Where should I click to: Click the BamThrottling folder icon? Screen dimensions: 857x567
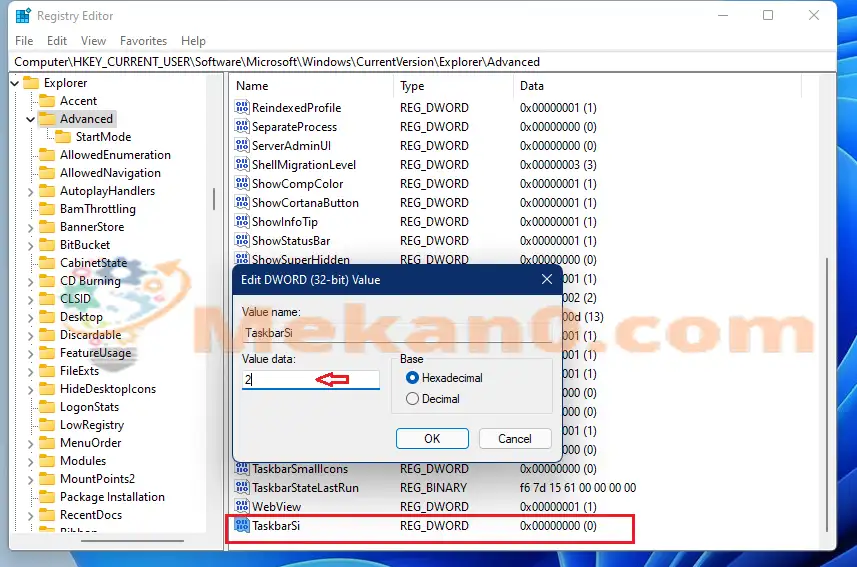tap(47, 209)
